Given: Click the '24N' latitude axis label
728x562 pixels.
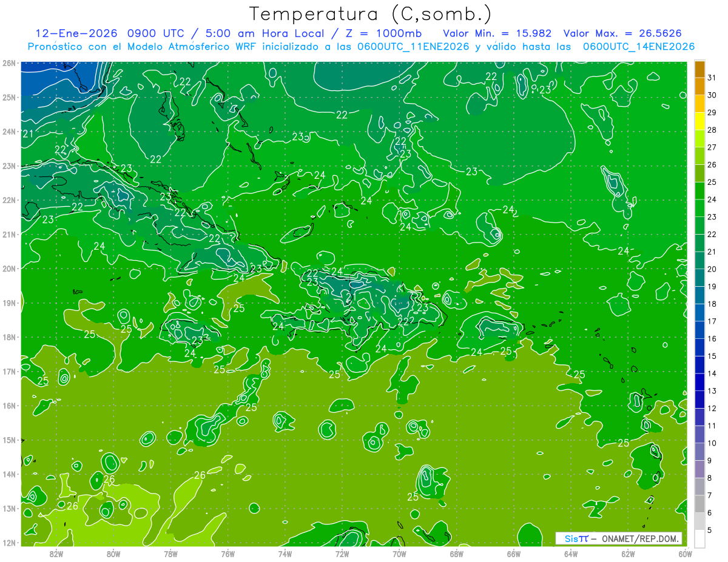Looking at the screenshot, I should tap(8, 132).
